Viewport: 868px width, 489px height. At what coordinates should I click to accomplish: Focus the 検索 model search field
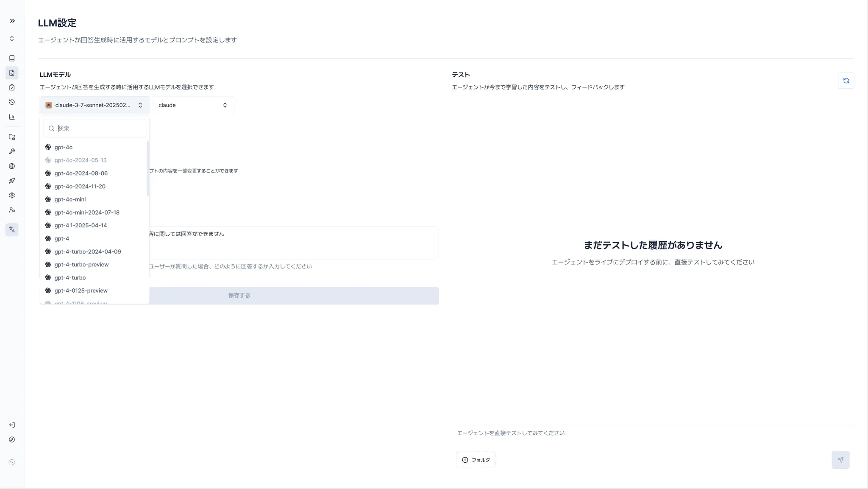100,128
